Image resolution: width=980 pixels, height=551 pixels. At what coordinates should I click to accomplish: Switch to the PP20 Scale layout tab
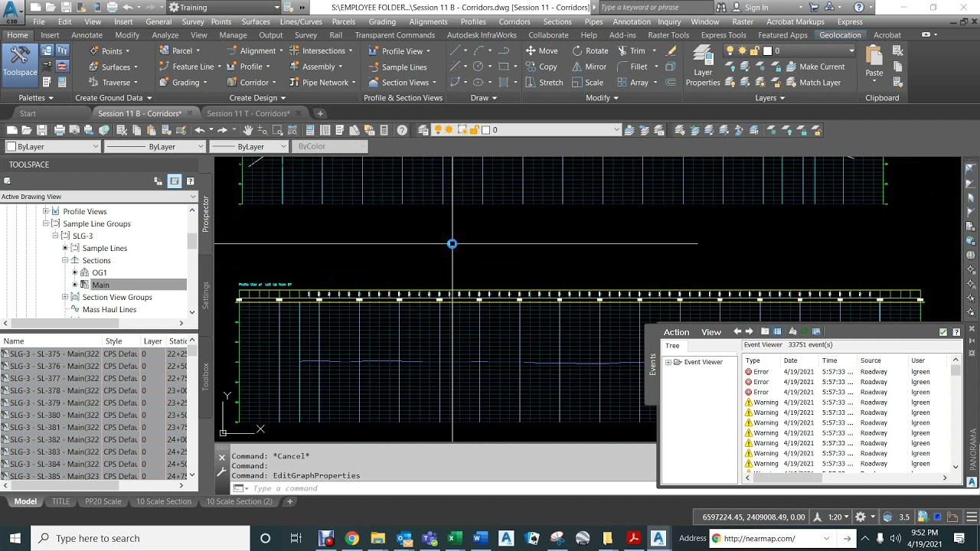click(x=103, y=501)
